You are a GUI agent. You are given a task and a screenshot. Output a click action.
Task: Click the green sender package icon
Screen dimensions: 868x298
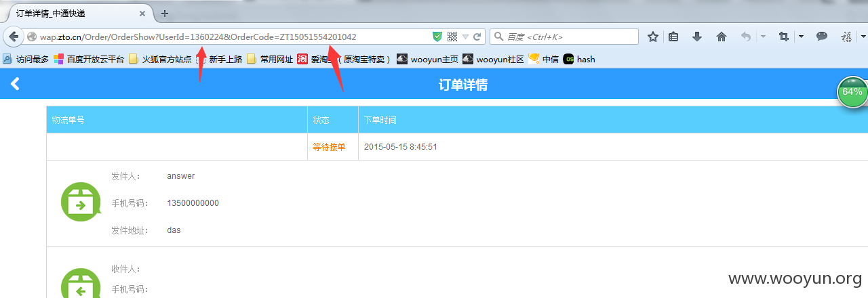click(81, 202)
